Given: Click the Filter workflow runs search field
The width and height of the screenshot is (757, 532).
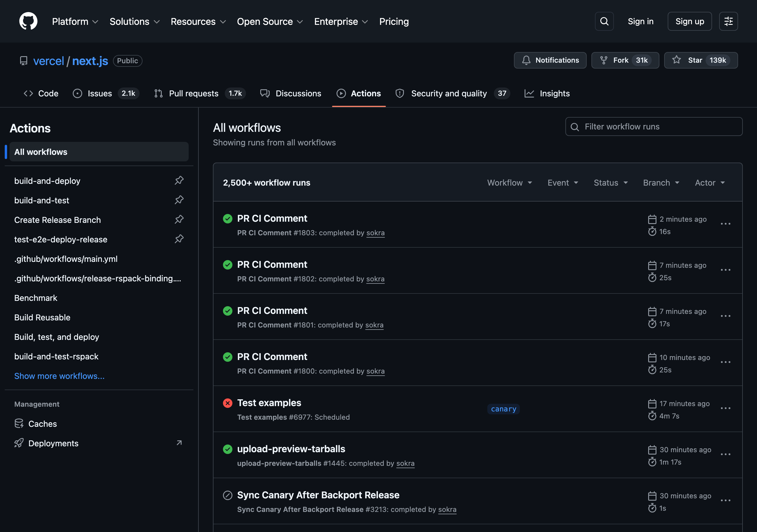Looking at the screenshot, I should coord(654,126).
